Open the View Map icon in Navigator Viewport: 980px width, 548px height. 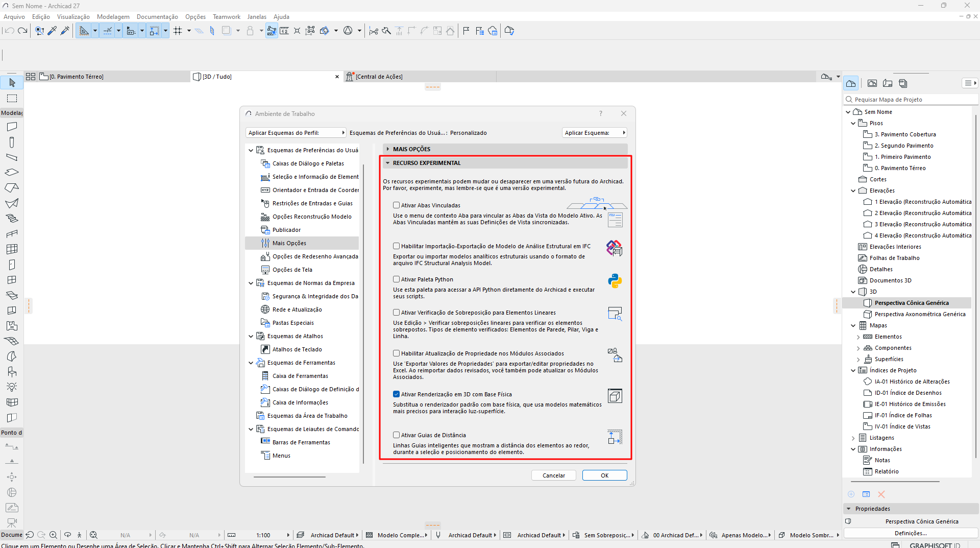pyautogui.click(x=872, y=83)
